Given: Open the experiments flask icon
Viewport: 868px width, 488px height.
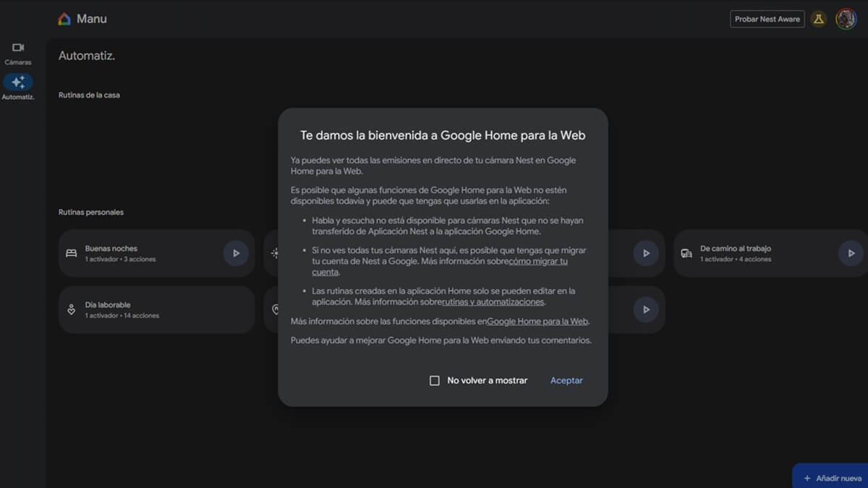Looking at the screenshot, I should click(819, 20).
